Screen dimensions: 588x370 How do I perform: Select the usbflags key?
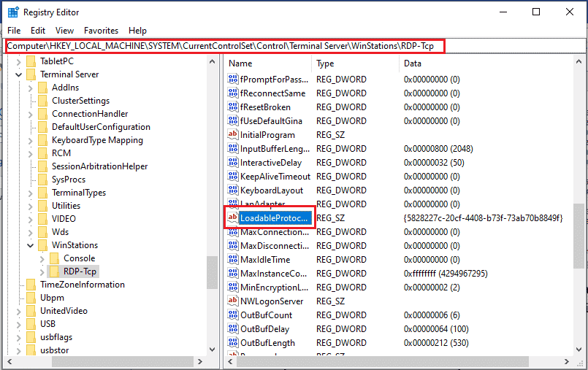(56, 336)
